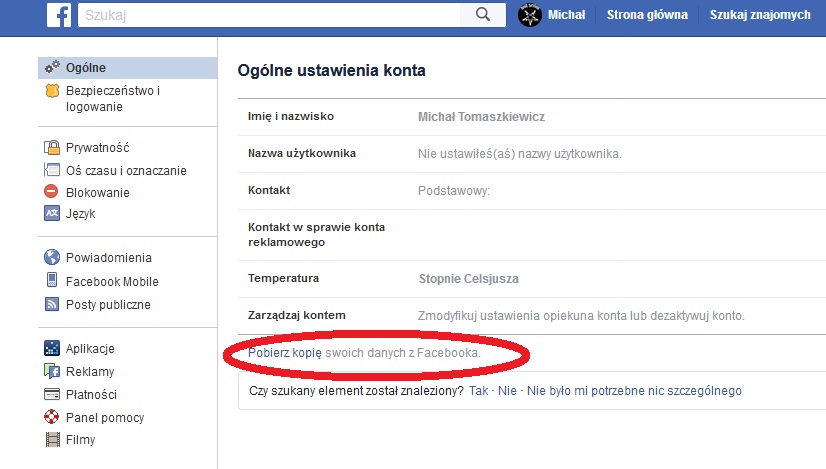
Task: Answer Tak to the feedback question
Action: (x=478, y=391)
